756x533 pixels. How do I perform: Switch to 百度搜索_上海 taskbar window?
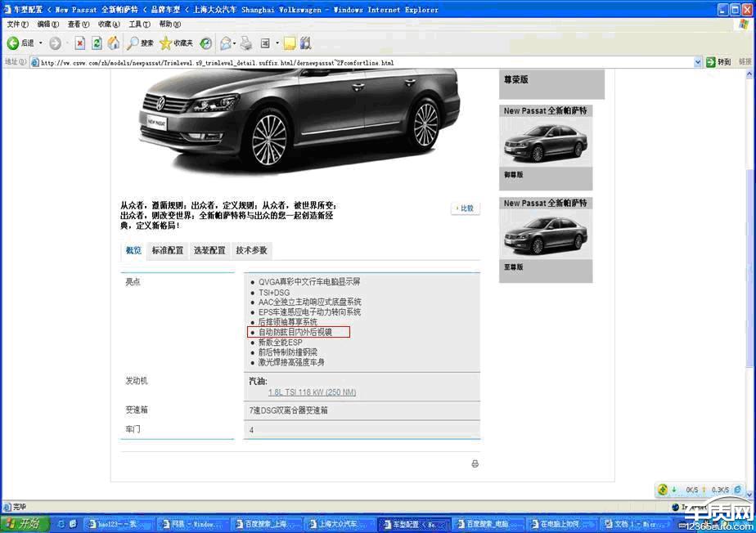[266, 524]
